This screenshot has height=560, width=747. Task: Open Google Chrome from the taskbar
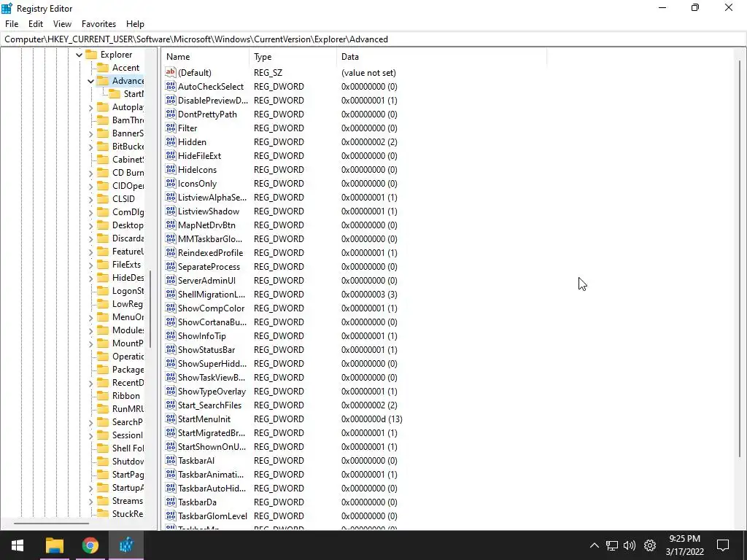point(90,545)
